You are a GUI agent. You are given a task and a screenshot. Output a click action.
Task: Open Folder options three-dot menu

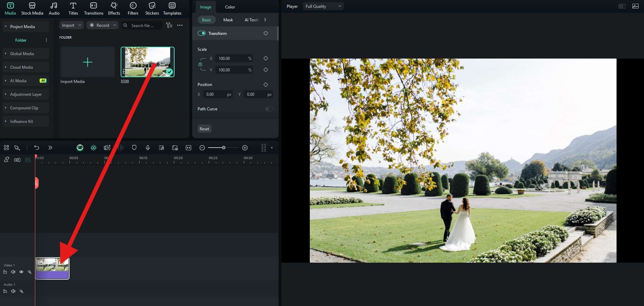pos(46,40)
